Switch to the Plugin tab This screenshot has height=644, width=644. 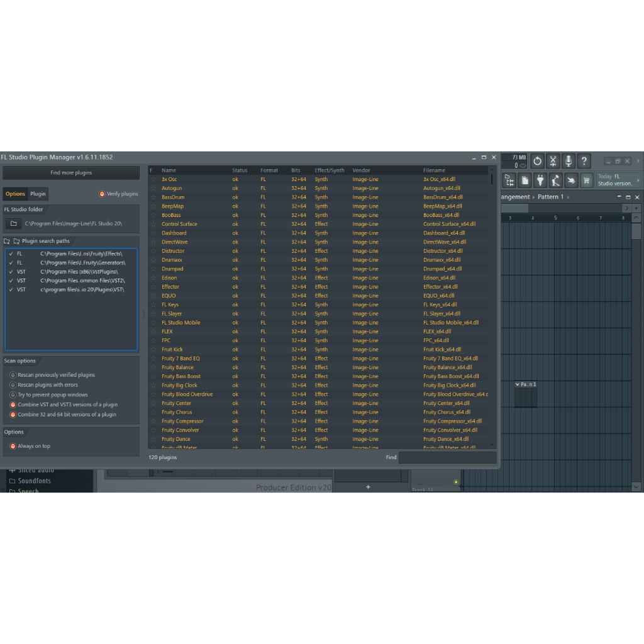[x=38, y=194]
